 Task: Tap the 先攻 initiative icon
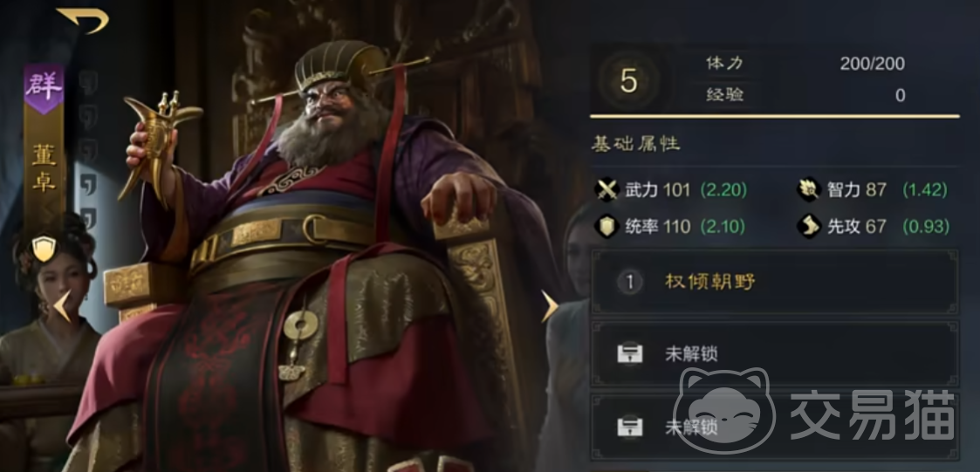809,226
